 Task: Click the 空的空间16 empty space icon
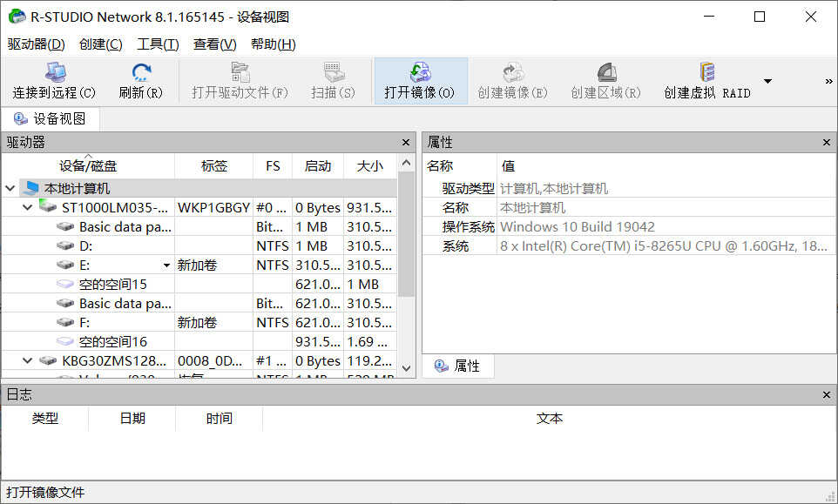coord(65,341)
